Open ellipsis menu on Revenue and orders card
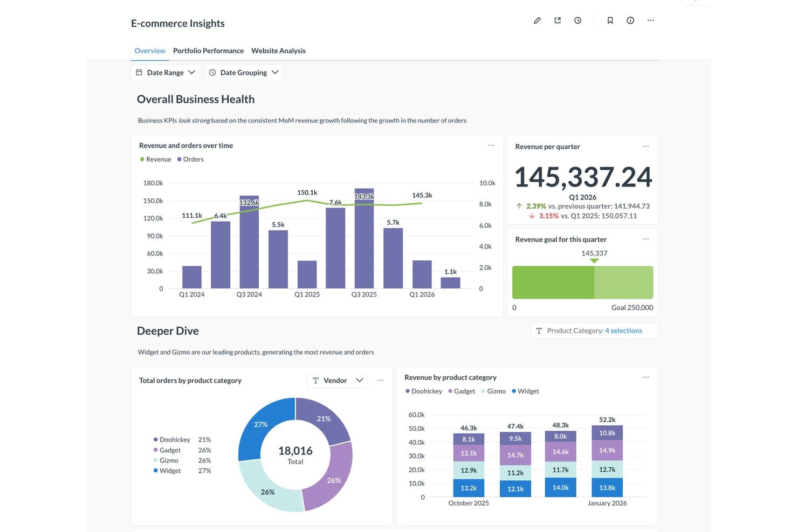The width and height of the screenshot is (798, 532). click(x=491, y=146)
